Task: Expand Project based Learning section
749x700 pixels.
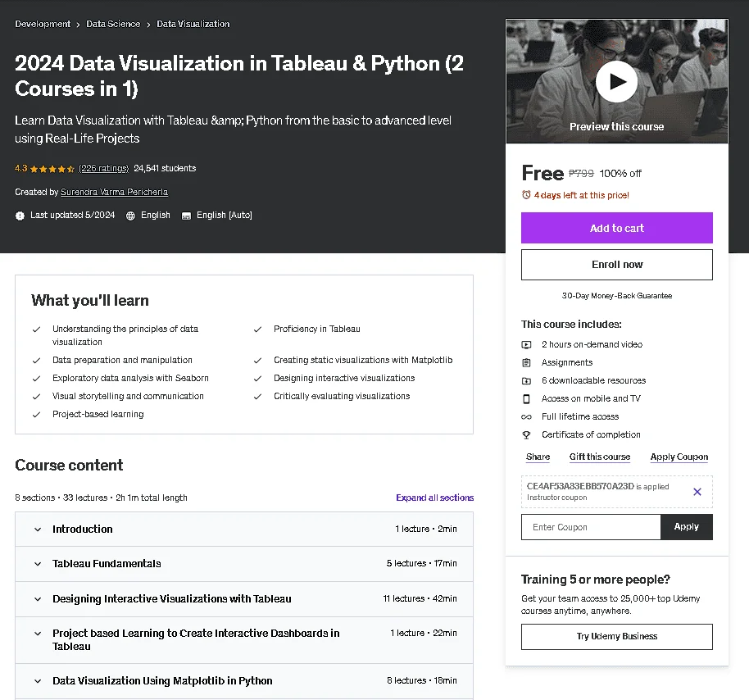Action: click(244, 640)
